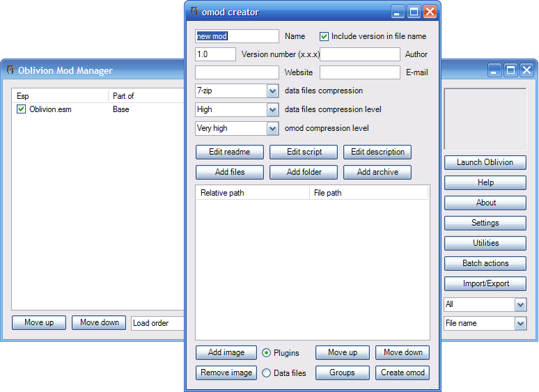Click the Author input field

point(360,54)
